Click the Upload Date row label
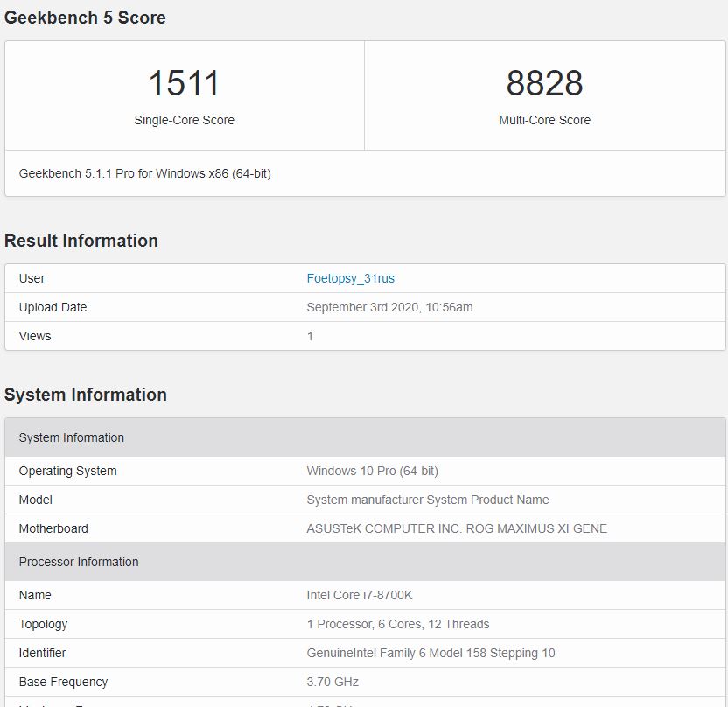Viewport: 728px width, 707px height. pyautogui.click(x=52, y=307)
